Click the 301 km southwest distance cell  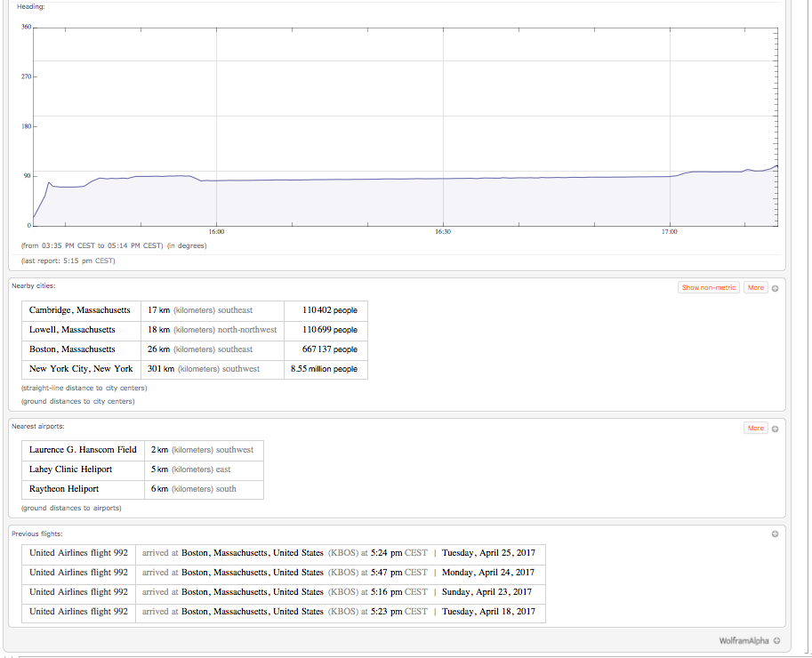[x=213, y=369]
